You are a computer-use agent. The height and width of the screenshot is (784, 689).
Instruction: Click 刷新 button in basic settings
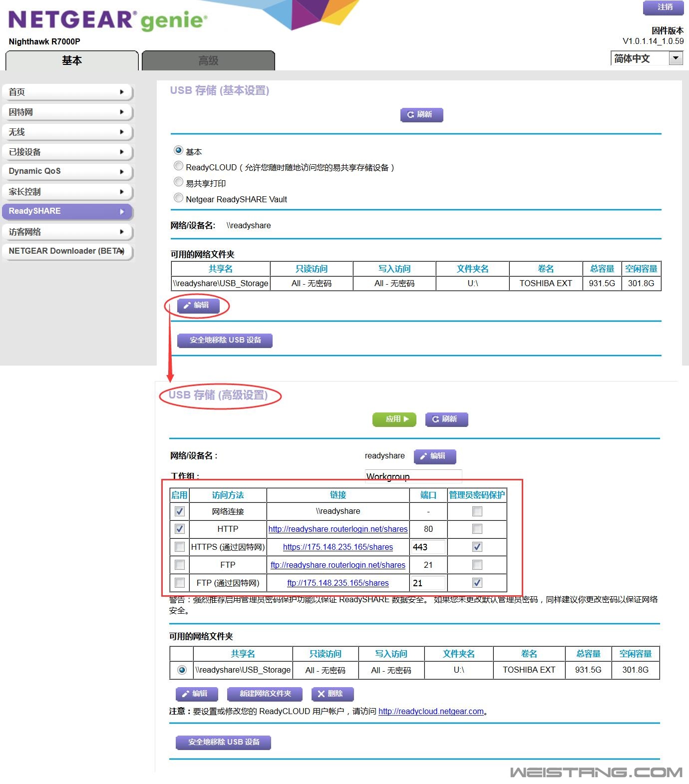point(421,114)
